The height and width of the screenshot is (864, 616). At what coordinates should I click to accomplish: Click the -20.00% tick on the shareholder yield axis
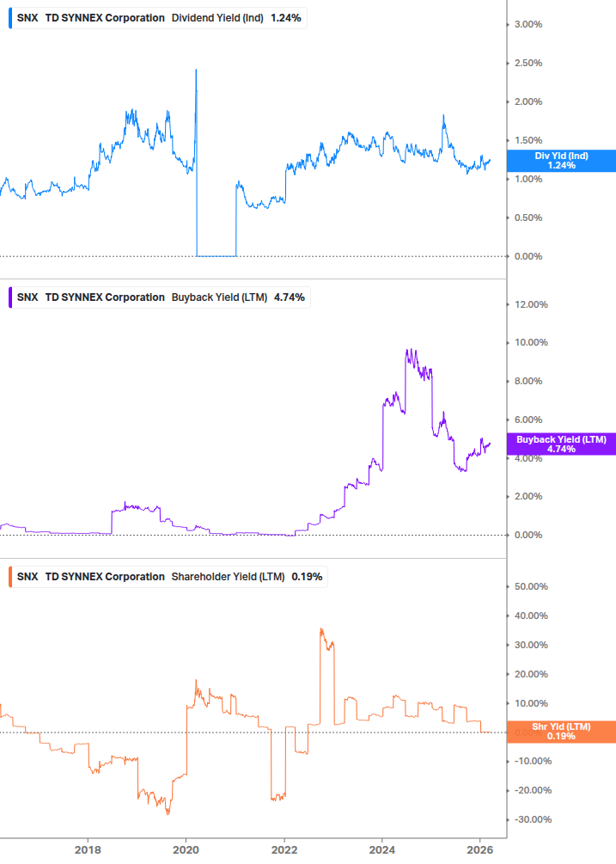tap(533, 791)
